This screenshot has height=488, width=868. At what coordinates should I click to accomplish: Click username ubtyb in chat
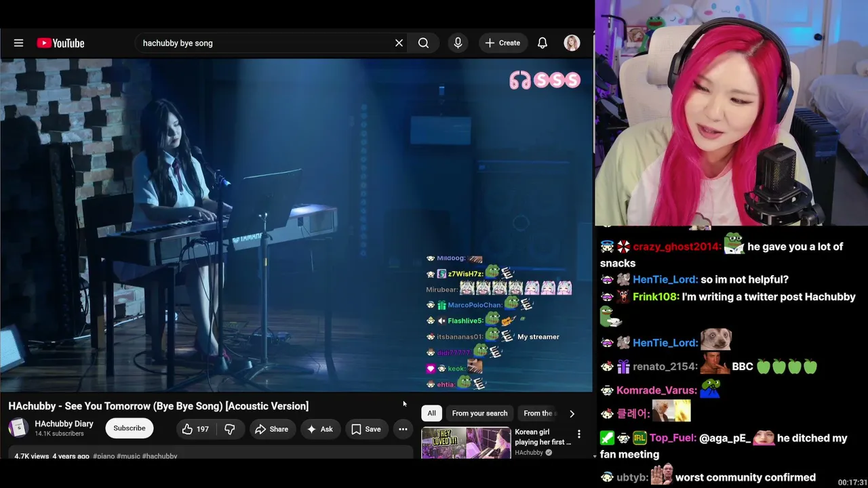631,478
